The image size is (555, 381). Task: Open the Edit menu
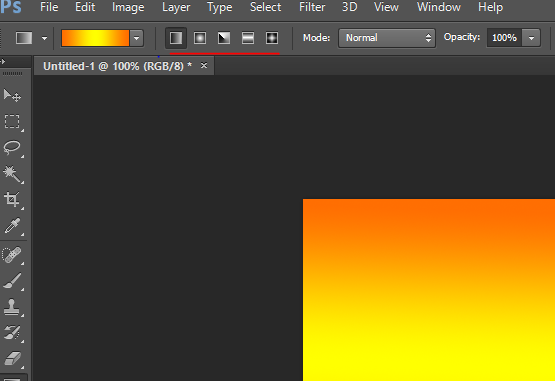[x=85, y=7]
